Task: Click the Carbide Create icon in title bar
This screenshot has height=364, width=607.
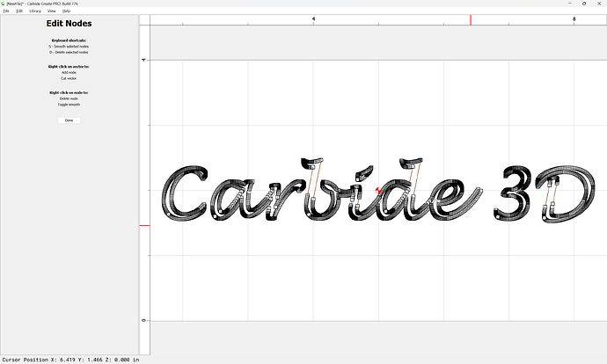Action: click(3, 4)
